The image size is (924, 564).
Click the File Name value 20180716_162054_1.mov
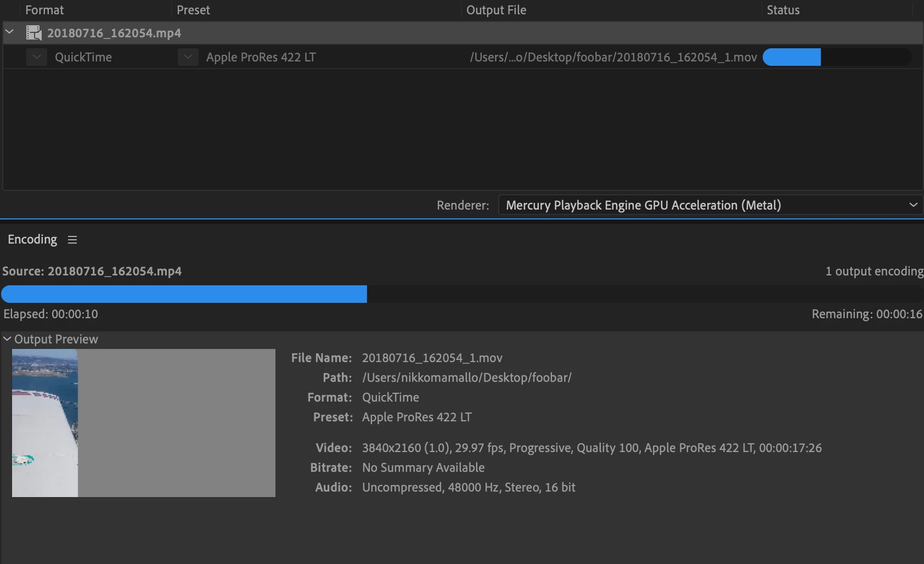pos(432,358)
